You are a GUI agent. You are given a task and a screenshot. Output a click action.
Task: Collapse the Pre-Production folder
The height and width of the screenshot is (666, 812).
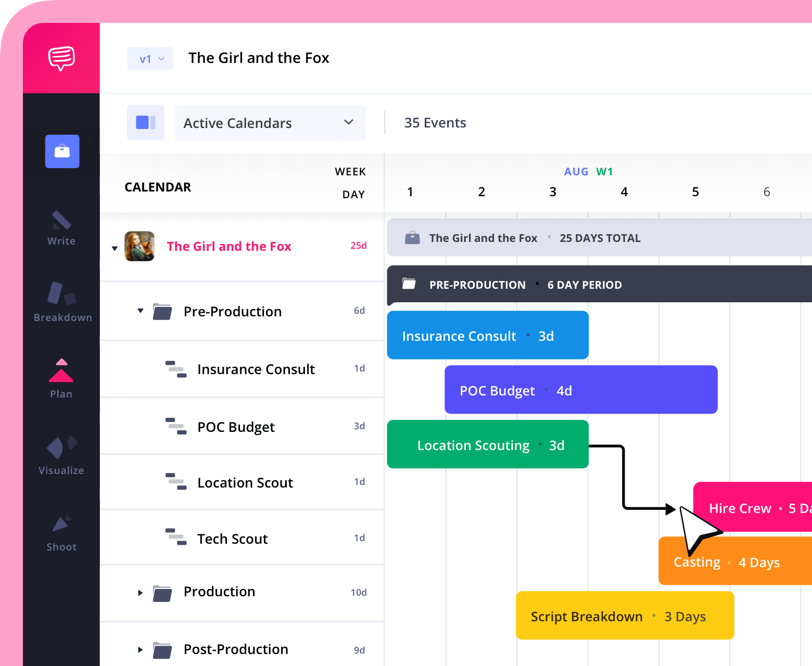point(140,311)
